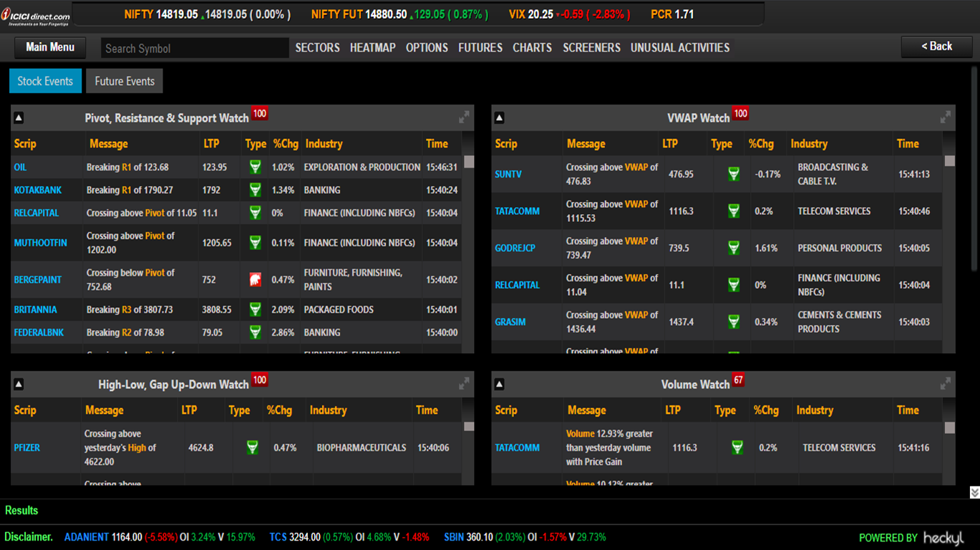The image size is (980, 550).
Task: Click the green bull icon in SUNTV row
Action: (x=733, y=174)
